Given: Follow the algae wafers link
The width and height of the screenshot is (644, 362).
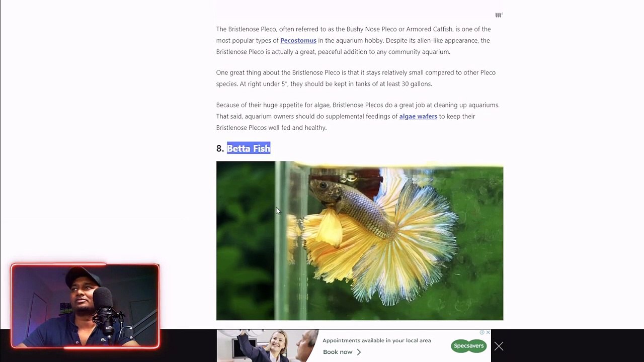Looking at the screenshot, I should click(418, 117).
